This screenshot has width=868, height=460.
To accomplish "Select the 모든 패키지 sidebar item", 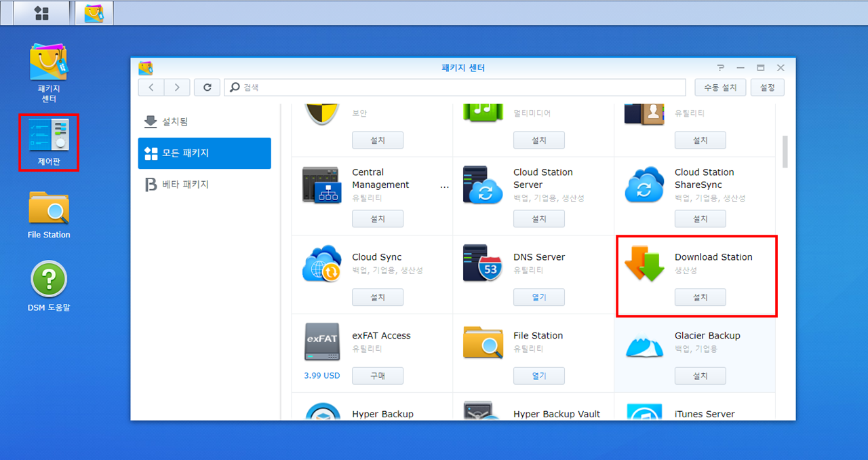I will click(x=204, y=153).
